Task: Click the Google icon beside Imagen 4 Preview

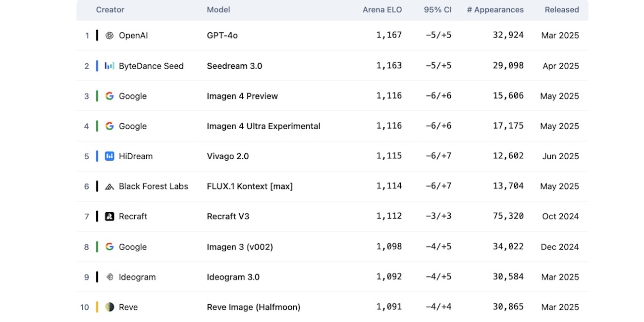Action: [x=109, y=96]
